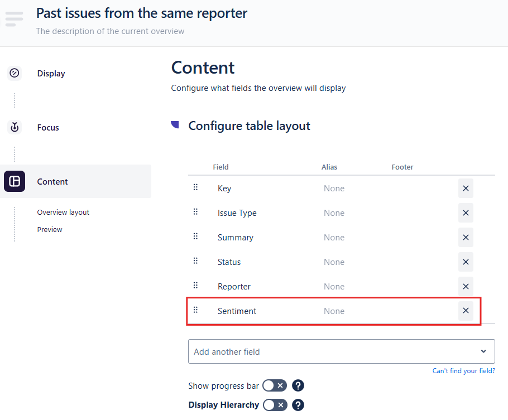Click the Content layout icon
The width and height of the screenshot is (508, 420).
click(15, 181)
